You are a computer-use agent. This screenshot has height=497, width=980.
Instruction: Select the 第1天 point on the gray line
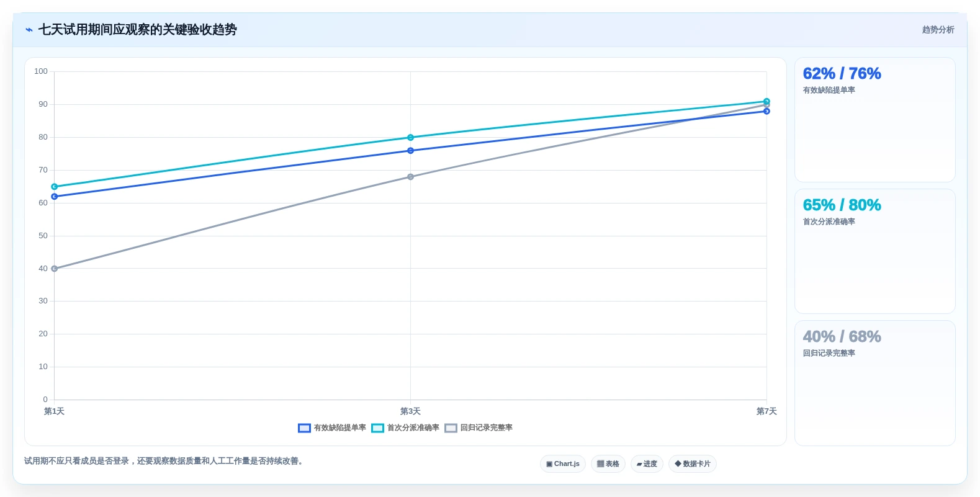pyautogui.click(x=54, y=269)
